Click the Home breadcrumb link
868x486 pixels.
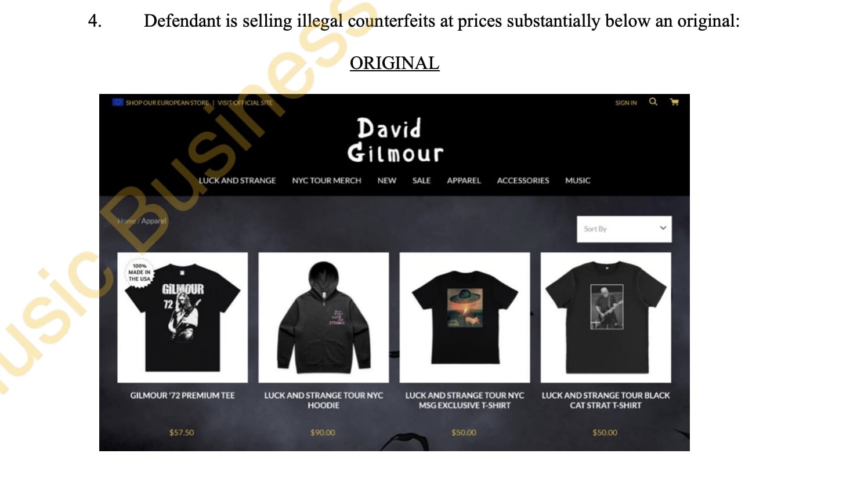pyautogui.click(x=126, y=221)
